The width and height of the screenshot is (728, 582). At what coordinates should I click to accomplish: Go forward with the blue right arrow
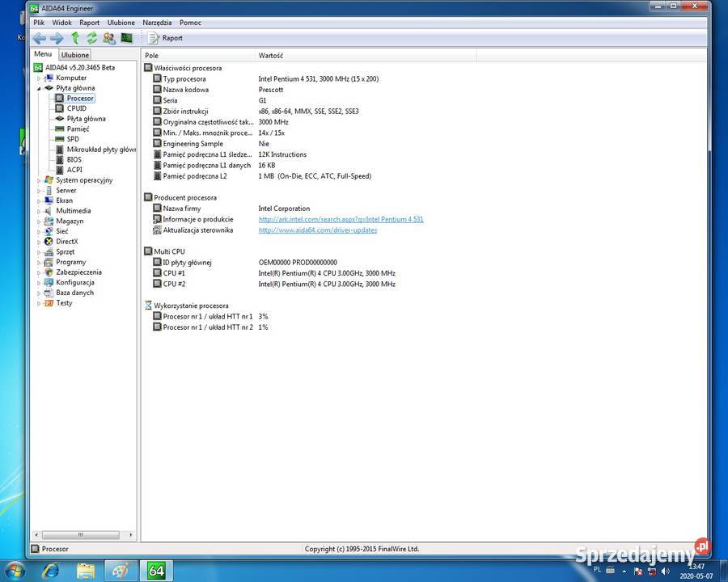(x=57, y=38)
